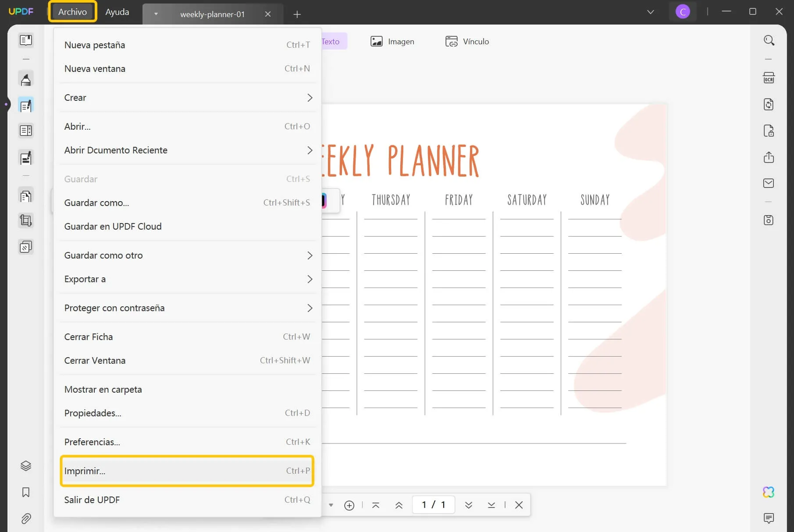Choose Nueva pestaña menu item
This screenshot has width=794, height=532.
(188, 45)
